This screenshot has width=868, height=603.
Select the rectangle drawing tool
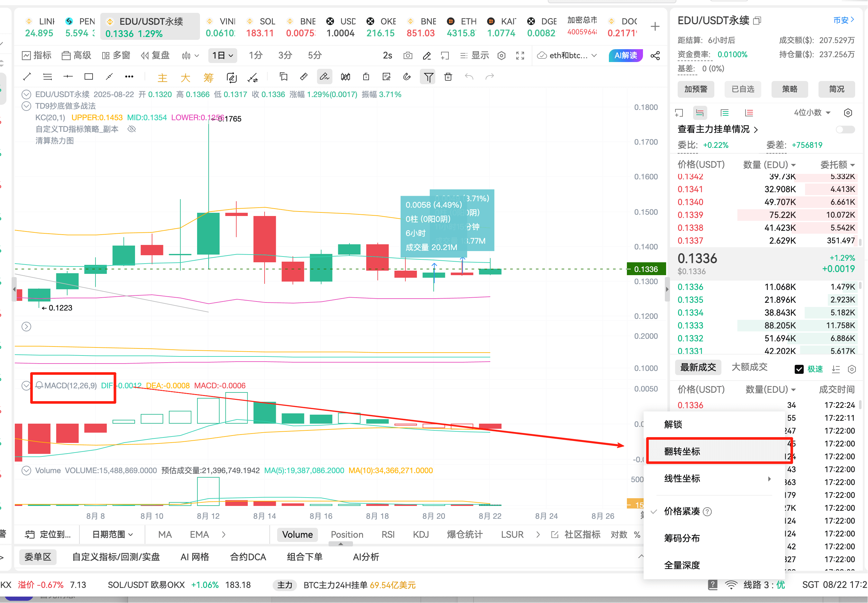click(89, 77)
